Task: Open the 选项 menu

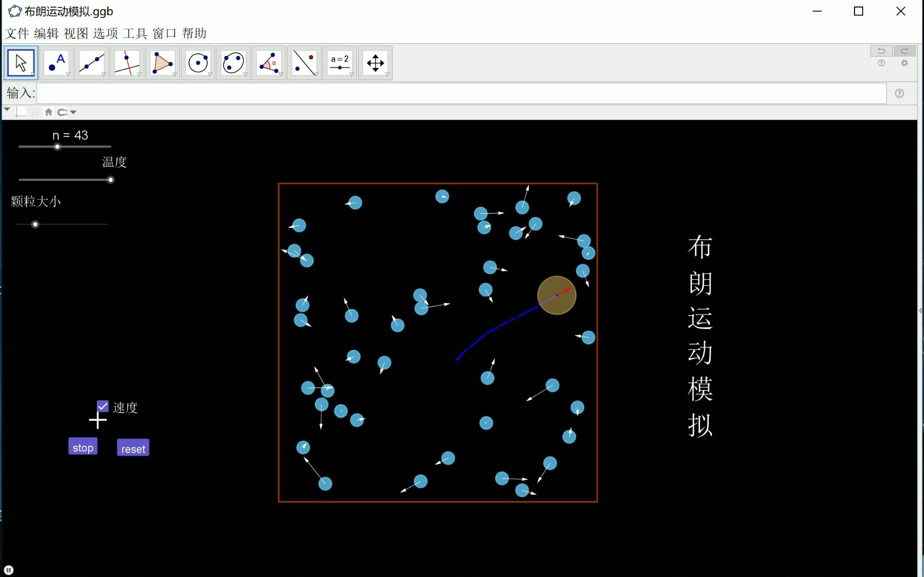Action: 104,33
